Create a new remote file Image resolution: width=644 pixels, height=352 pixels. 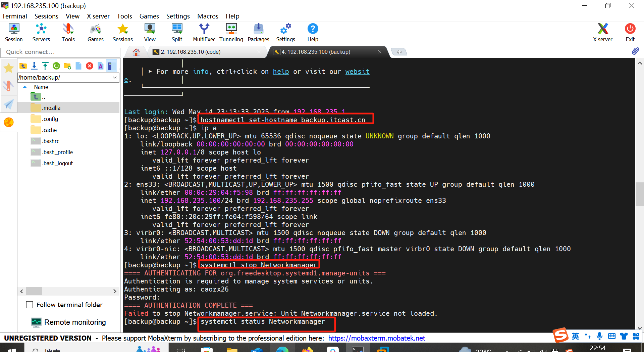(x=78, y=66)
